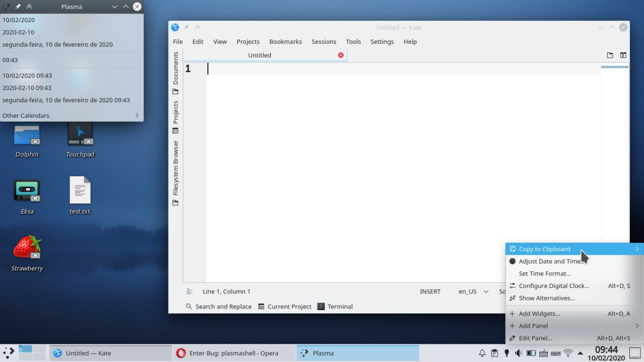This screenshot has width=644, height=362.
Task: Toggle the INSERT mode indicator
Action: coord(430,292)
